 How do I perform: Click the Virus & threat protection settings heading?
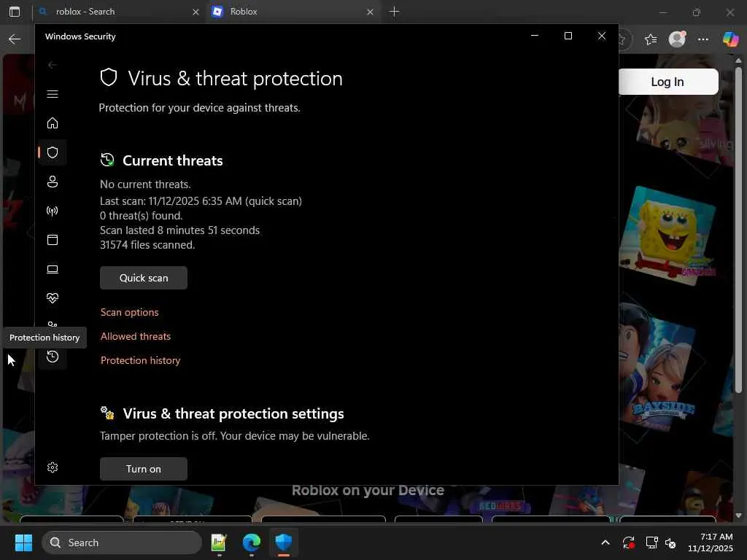pyautogui.click(x=233, y=413)
